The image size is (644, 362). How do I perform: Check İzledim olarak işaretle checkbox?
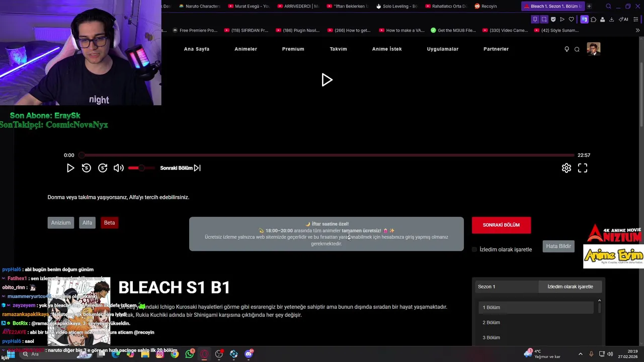click(x=474, y=249)
